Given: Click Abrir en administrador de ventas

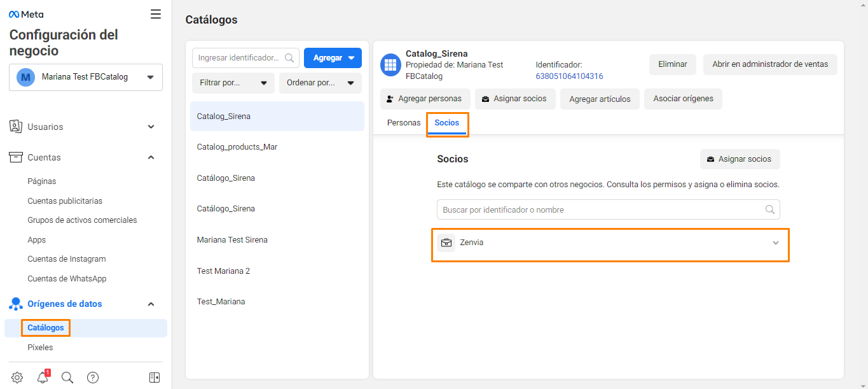Looking at the screenshot, I should pos(770,64).
